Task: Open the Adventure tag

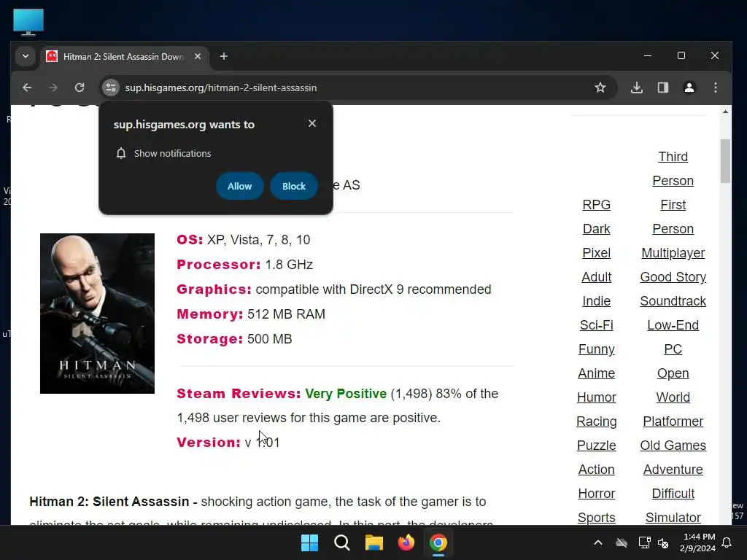Action: point(673,470)
